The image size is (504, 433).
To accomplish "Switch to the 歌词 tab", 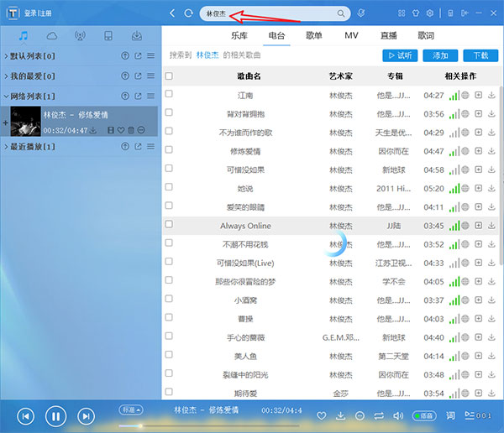I will pyautogui.click(x=426, y=35).
